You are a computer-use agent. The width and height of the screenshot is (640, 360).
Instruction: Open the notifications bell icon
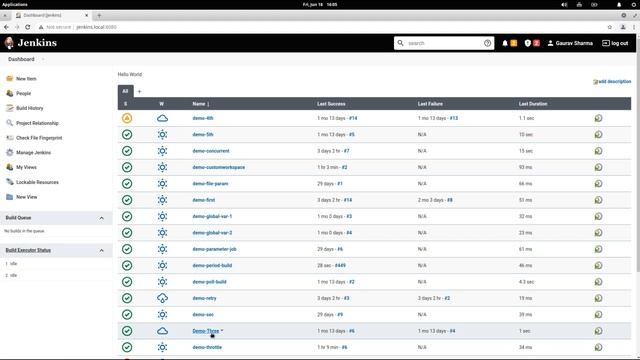pyautogui.click(x=505, y=43)
